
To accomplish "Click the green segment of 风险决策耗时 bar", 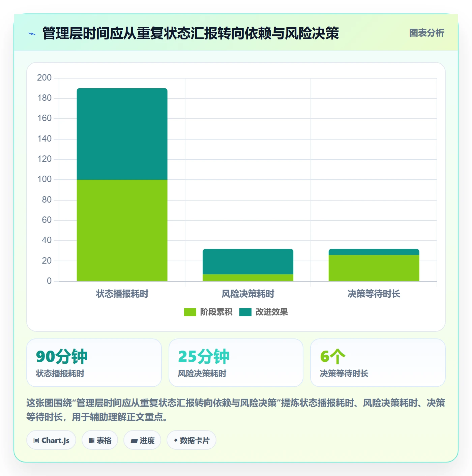I will 248,278.
